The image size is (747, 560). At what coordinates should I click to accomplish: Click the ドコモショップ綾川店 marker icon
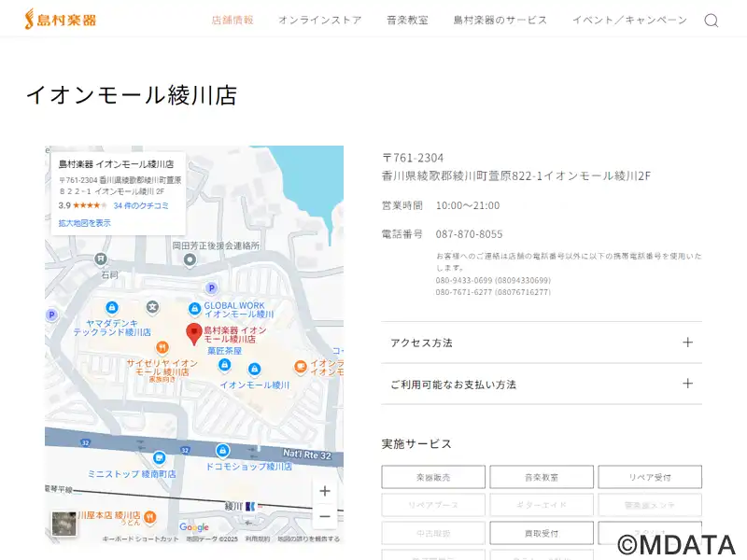coord(222,450)
